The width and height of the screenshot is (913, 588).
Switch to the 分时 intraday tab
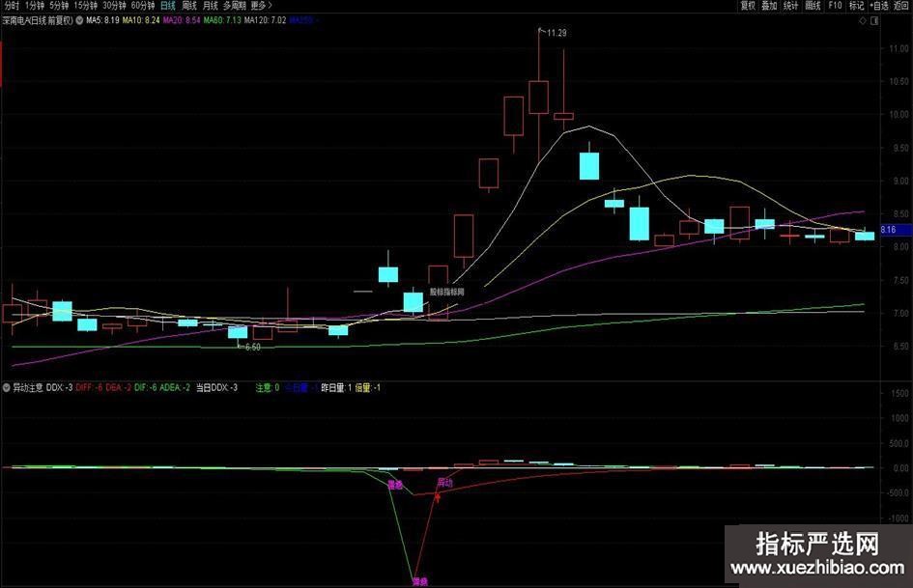click(x=11, y=5)
